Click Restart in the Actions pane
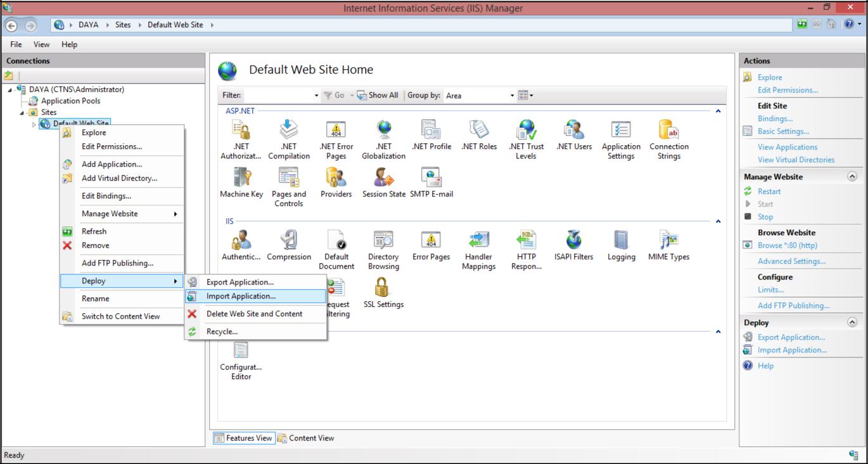The image size is (868, 464). [769, 191]
